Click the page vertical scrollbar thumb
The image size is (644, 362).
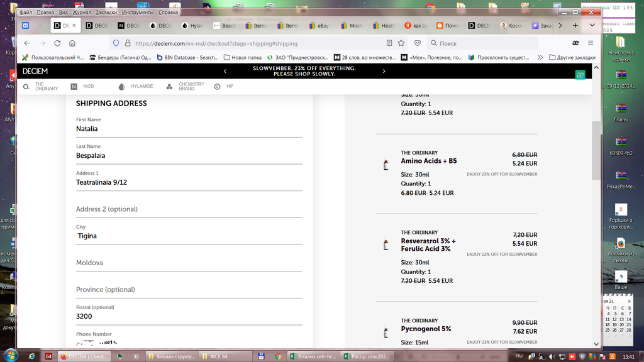[x=596, y=151]
